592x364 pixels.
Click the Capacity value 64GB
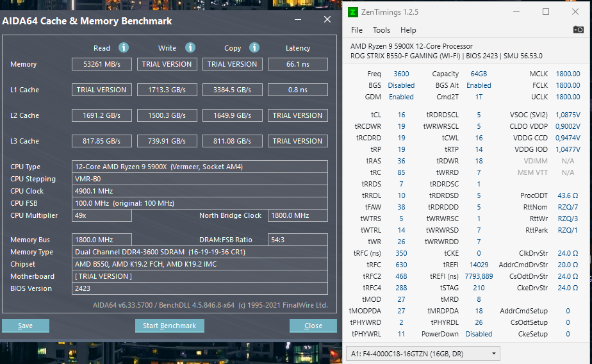tap(479, 74)
